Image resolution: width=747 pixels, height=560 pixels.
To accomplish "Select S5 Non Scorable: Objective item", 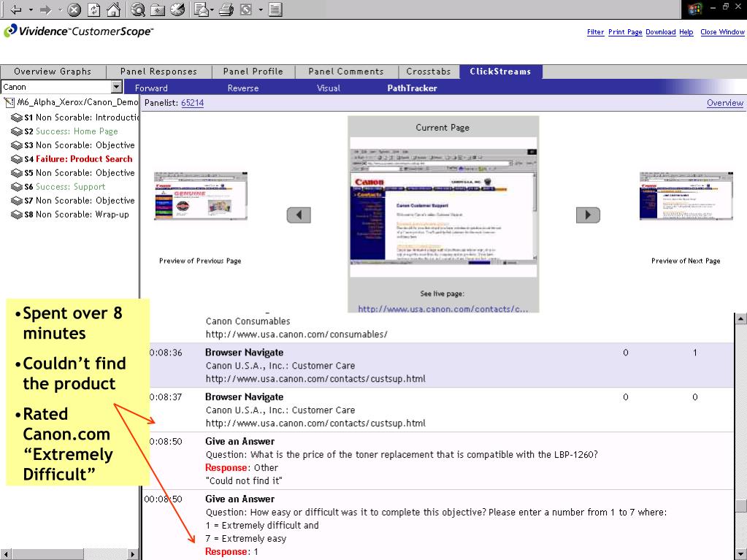I will point(80,173).
